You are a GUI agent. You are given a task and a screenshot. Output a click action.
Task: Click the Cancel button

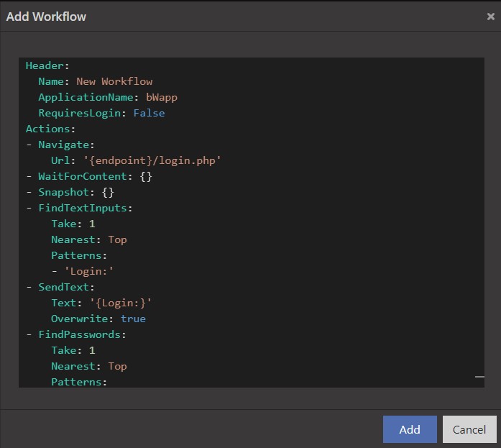point(469,429)
